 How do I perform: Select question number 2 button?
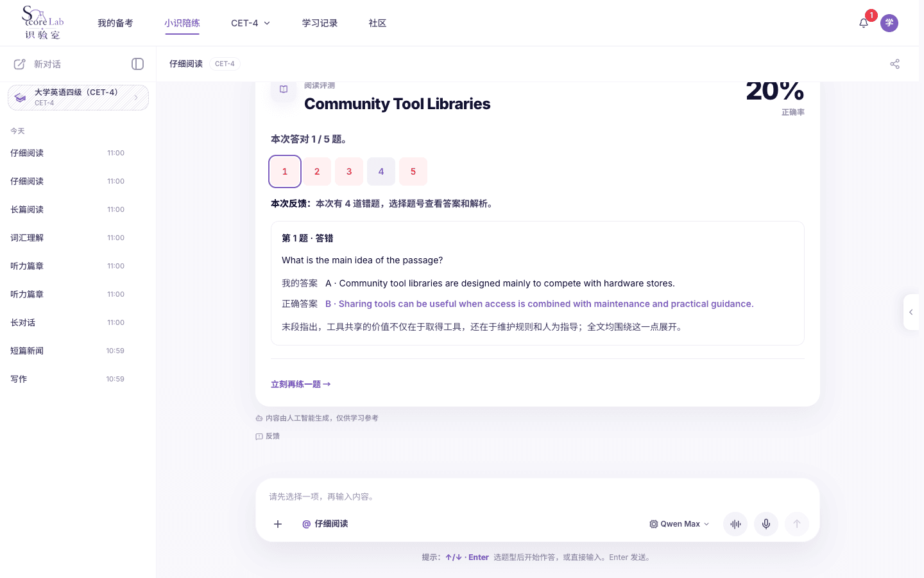point(317,171)
